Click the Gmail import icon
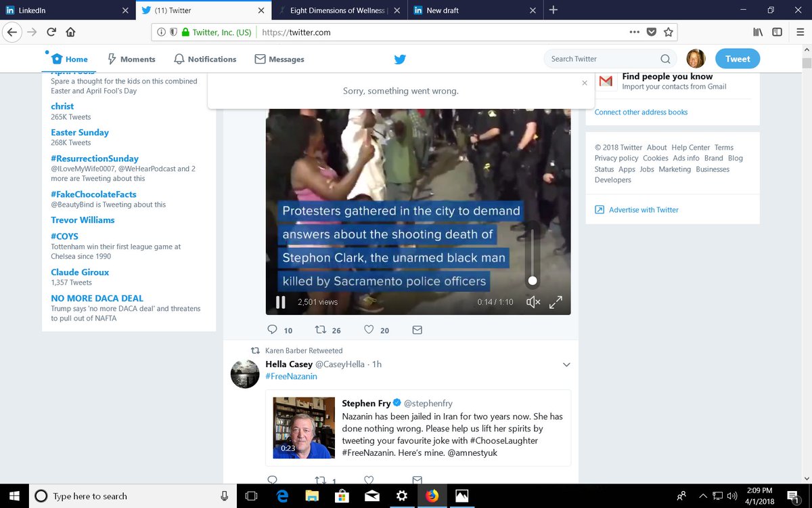The width and height of the screenshot is (812, 508). 606,81
